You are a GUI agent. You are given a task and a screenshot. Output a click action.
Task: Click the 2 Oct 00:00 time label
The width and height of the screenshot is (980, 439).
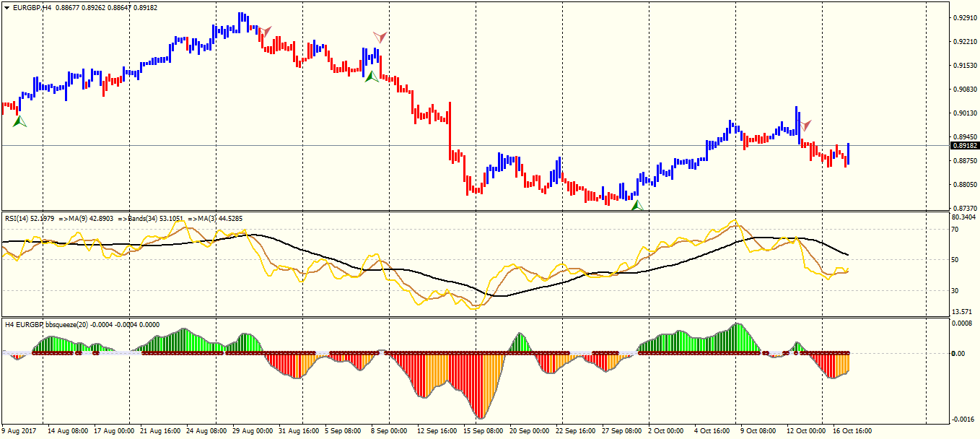click(x=666, y=431)
